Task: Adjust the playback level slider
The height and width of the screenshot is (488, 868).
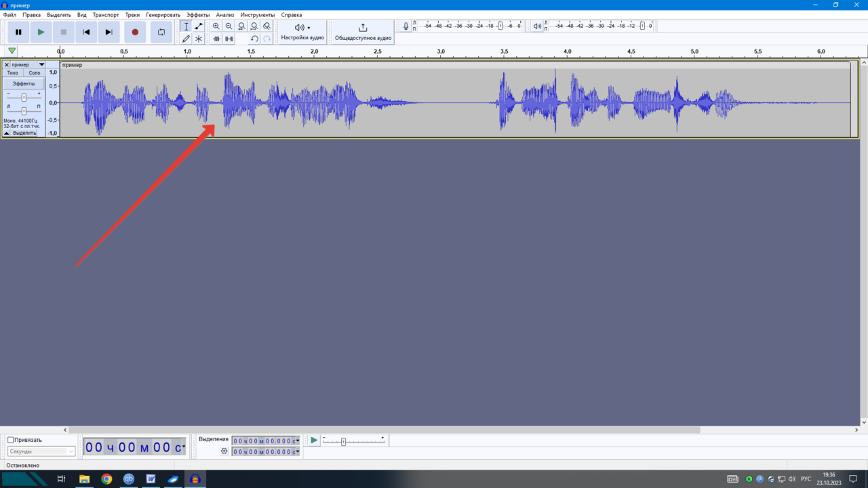Action: click(642, 26)
